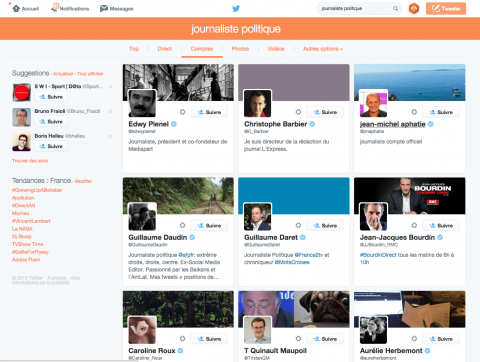Open @France2tv mention in Daret bio
Screen dimensions: 480x362
tap(309, 255)
